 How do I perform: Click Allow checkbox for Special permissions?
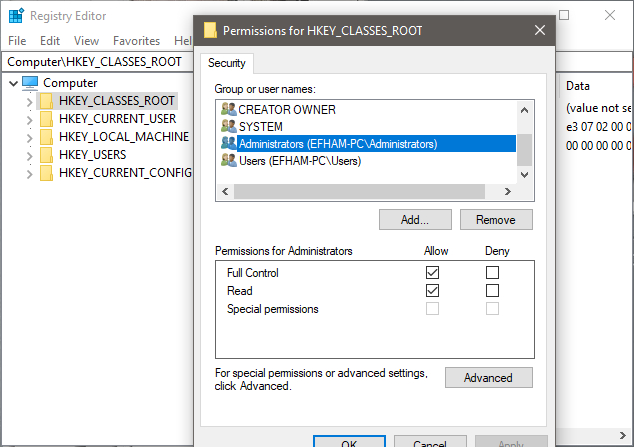(x=432, y=309)
